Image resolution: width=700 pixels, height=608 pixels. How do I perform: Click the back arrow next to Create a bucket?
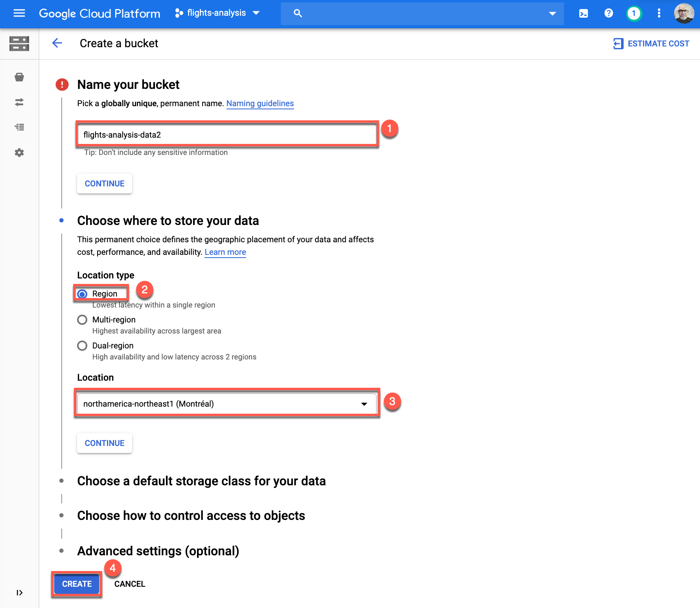57,43
